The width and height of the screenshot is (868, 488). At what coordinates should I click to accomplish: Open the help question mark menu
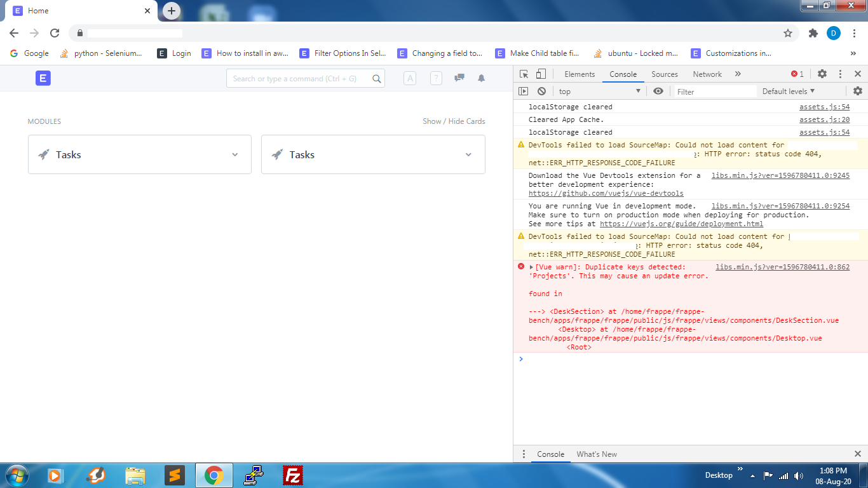point(436,78)
